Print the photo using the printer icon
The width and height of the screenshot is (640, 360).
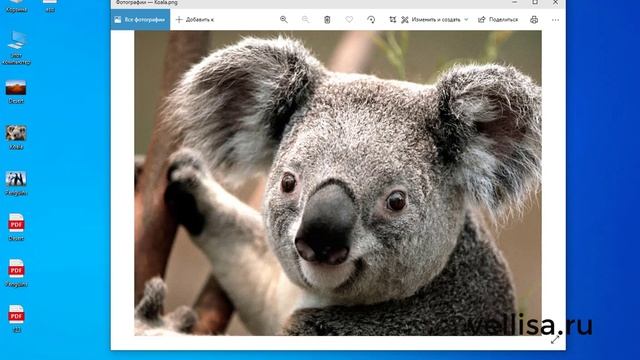point(534,20)
